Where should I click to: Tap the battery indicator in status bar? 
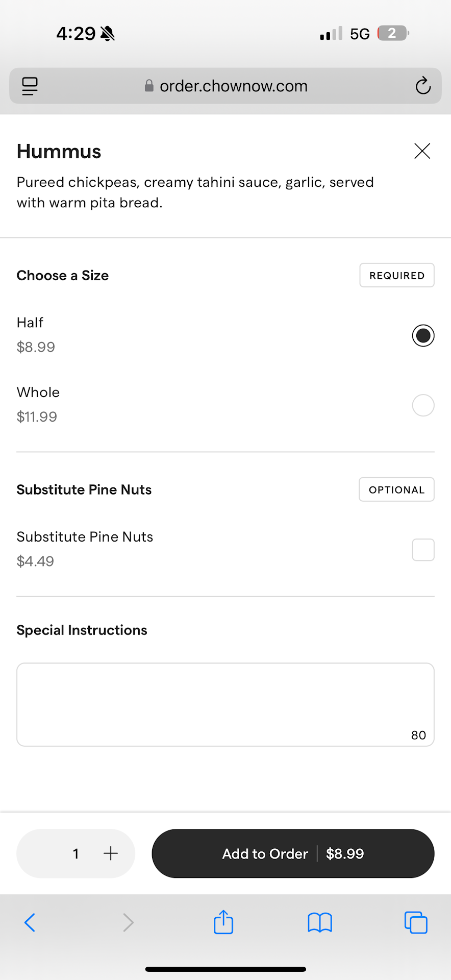[x=392, y=34]
